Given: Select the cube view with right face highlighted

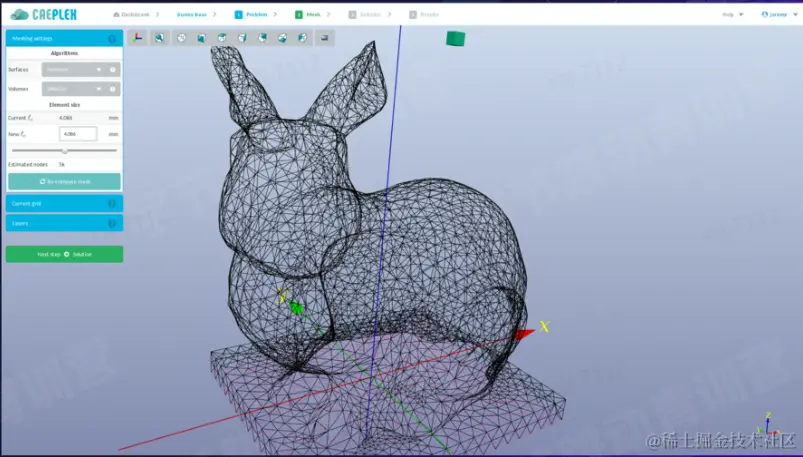Looking at the screenshot, I should (x=242, y=38).
